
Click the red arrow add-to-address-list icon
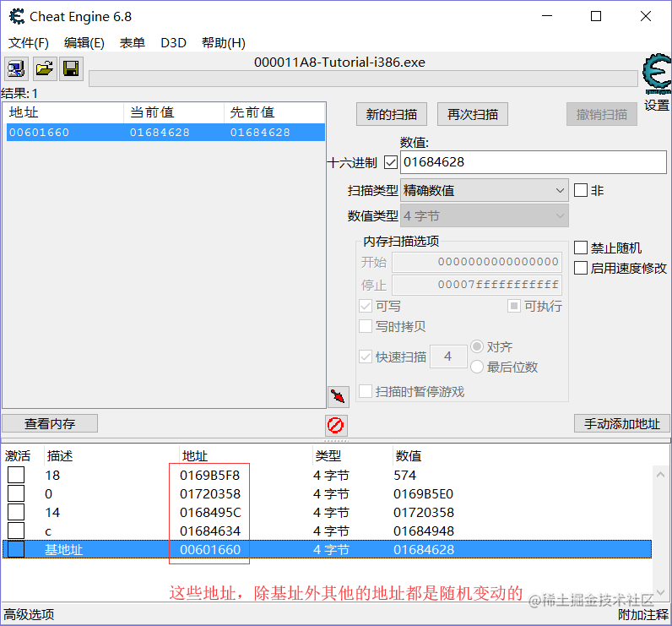point(339,396)
